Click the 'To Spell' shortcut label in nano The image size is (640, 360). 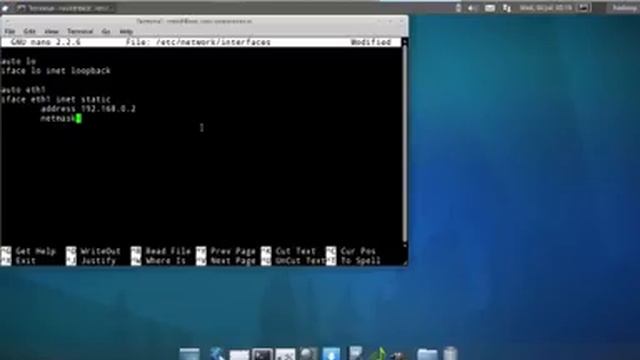[x=360, y=260]
